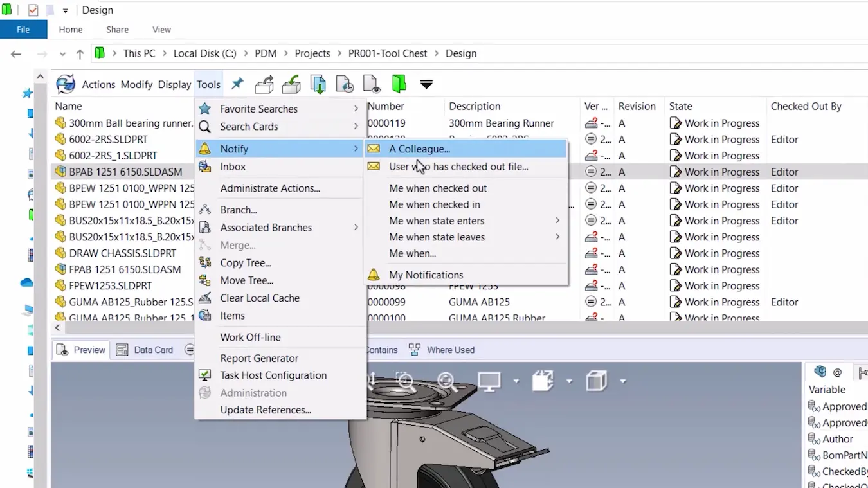
Task: Click the Get Version file history icon
Action: click(x=345, y=84)
